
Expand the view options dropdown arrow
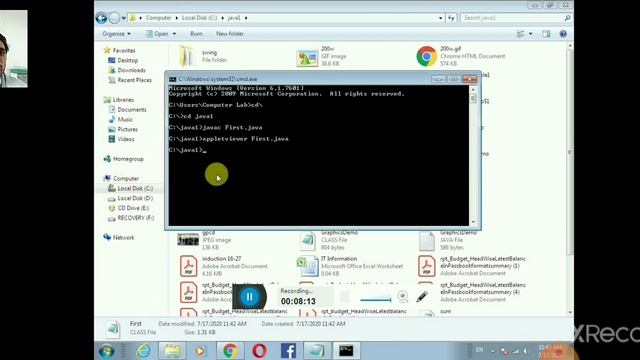pyautogui.click(x=531, y=34)
